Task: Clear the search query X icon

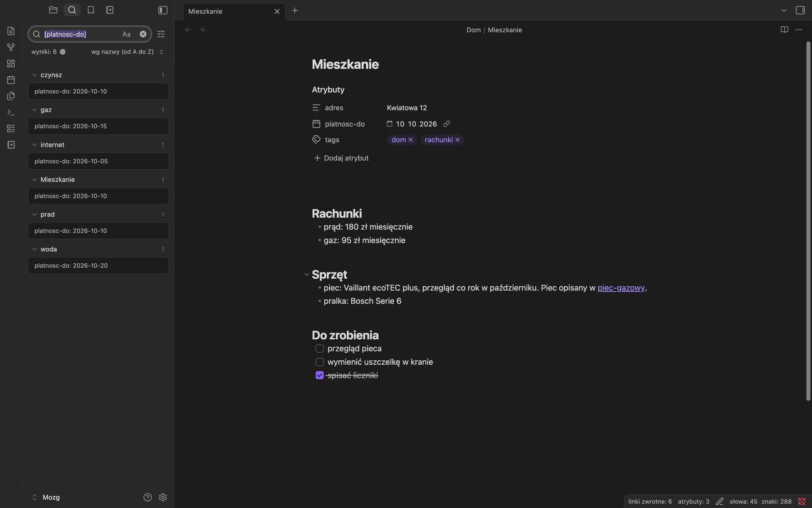Action: click(x=143, y=34)
